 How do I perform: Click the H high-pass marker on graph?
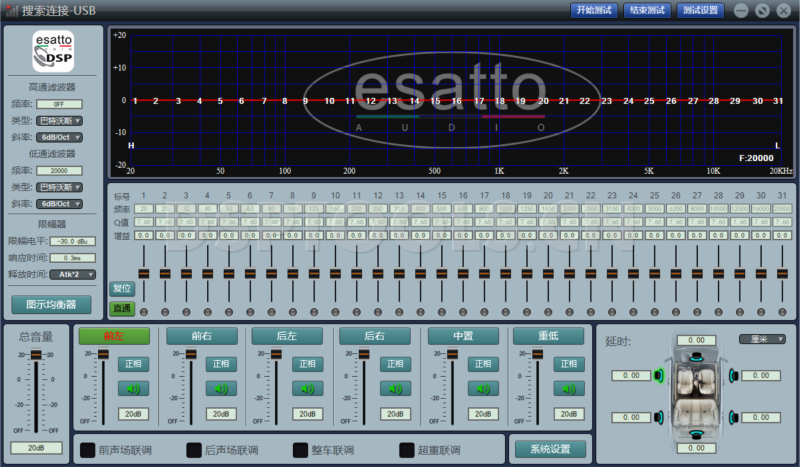point(131,145)
